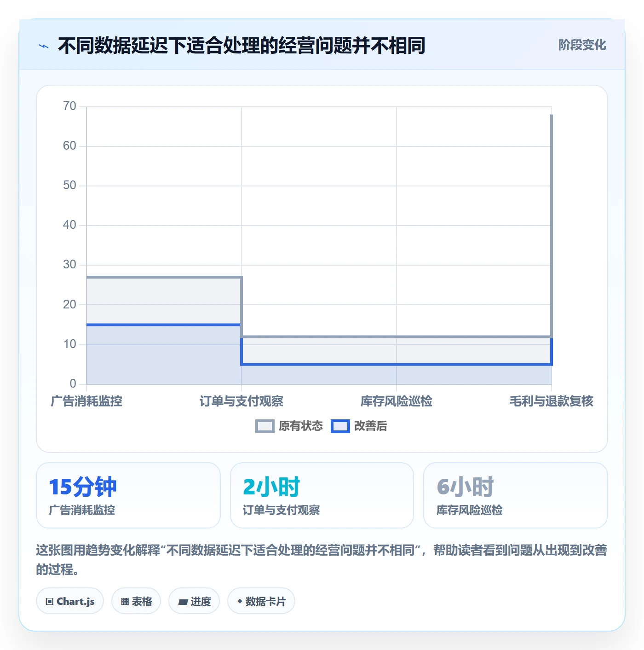Click the 原有状态 legend label

click(301, 426)
